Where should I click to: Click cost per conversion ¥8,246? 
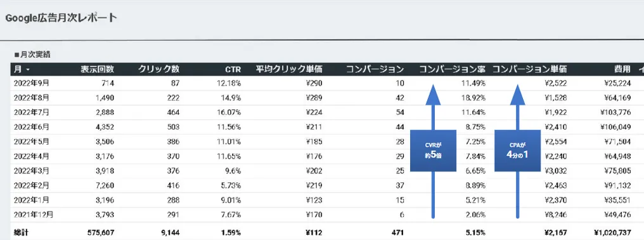(556, 214)
